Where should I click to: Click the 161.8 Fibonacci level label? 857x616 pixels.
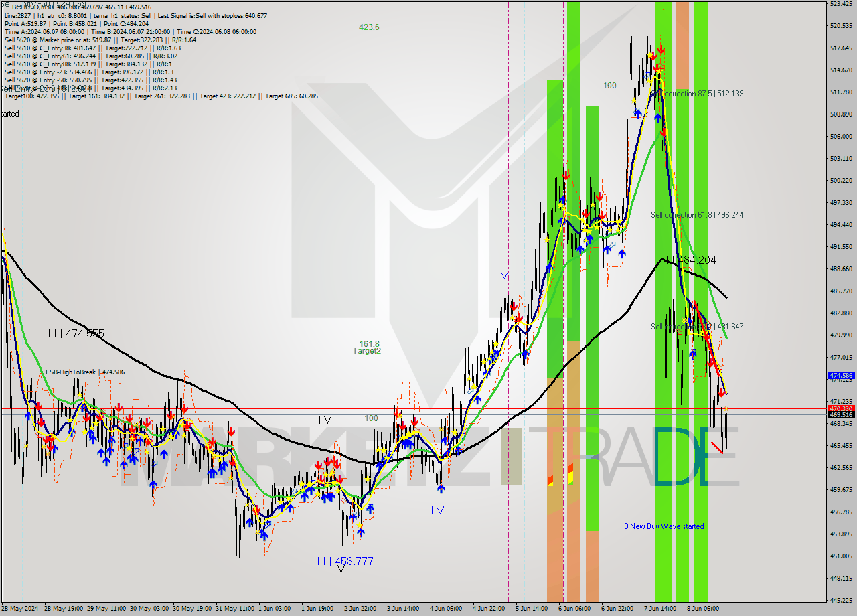[370, 343]
